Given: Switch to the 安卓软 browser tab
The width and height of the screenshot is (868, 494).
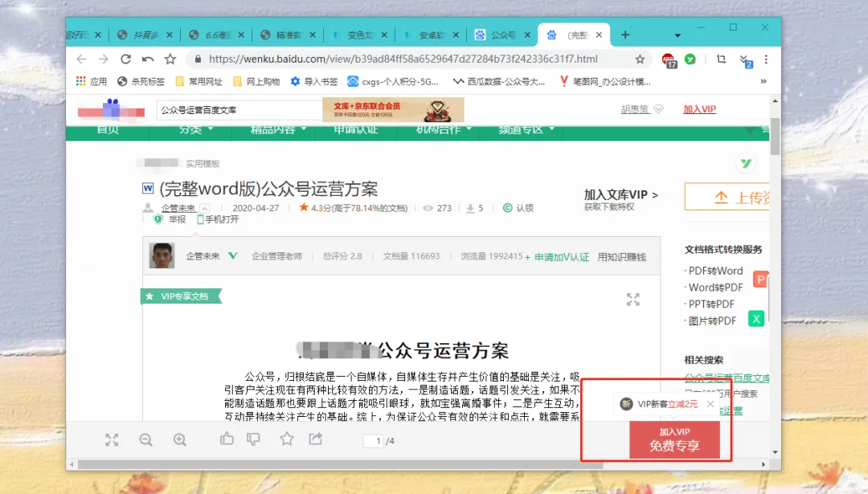Looking at the screenshot, I should [432, 35].
